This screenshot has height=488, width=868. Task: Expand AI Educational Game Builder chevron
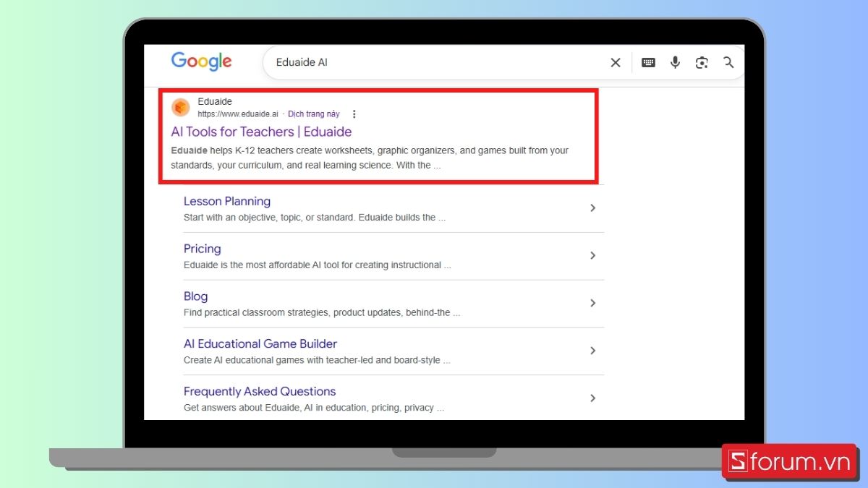(592, 351)
